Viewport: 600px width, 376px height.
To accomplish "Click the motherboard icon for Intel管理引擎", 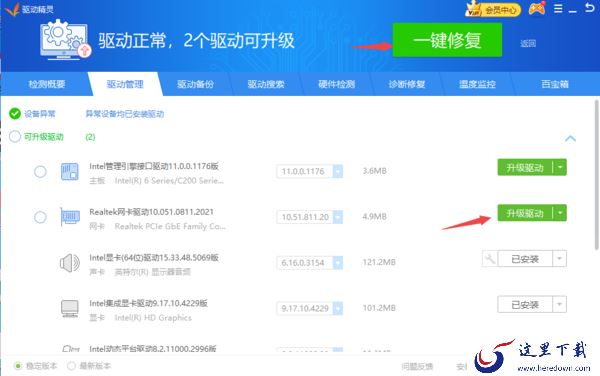I will coord(70,171).
